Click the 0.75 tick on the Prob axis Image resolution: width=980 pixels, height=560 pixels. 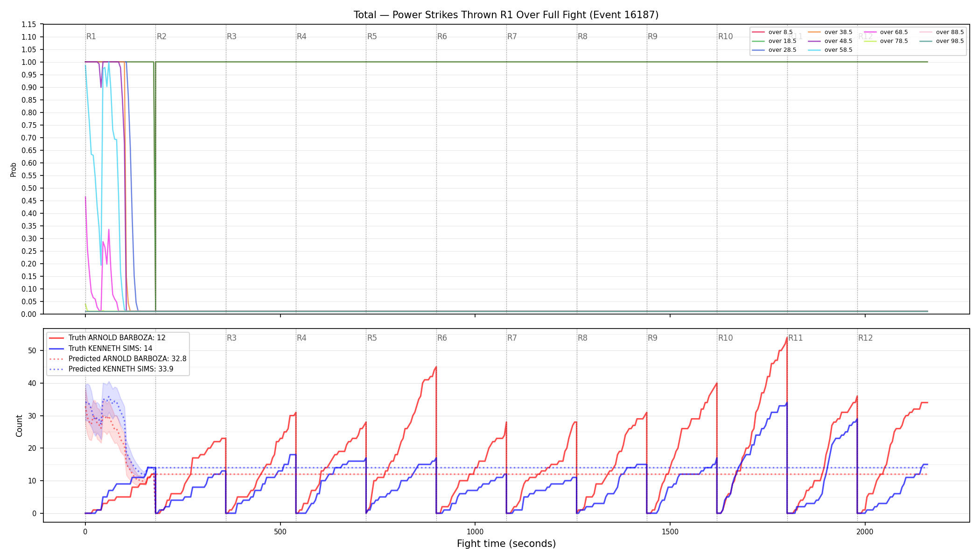[x=28, y=125]
